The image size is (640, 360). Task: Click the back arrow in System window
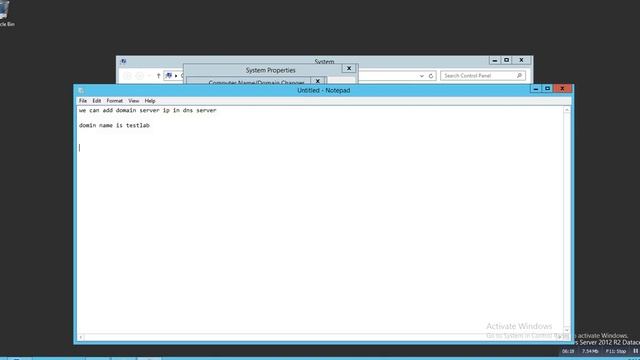pos(127,76)
